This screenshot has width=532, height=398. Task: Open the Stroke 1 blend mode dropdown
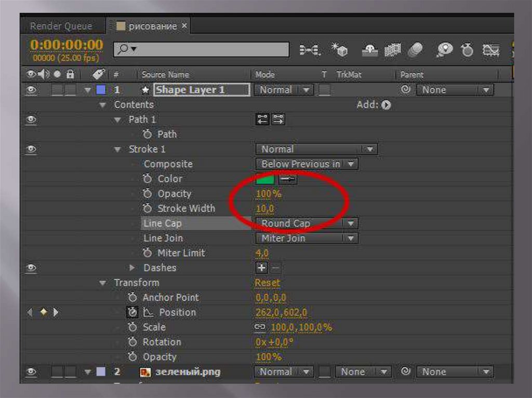tap(316, 149)
